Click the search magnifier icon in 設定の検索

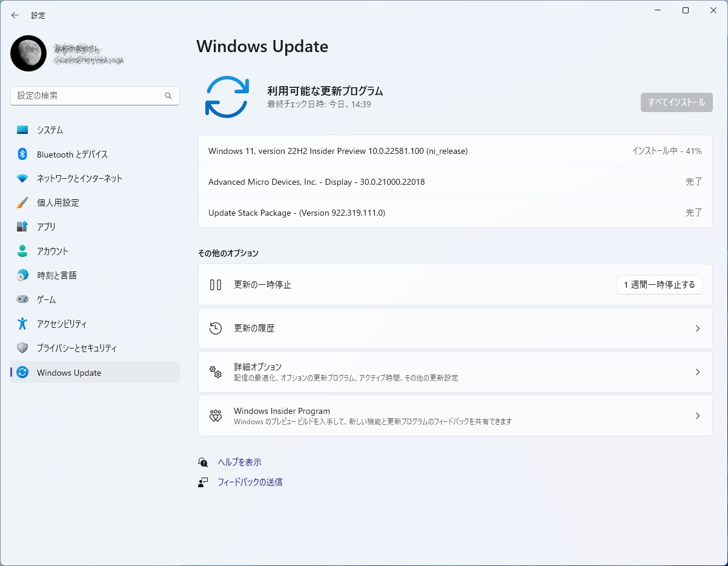[x=168, y=96]
